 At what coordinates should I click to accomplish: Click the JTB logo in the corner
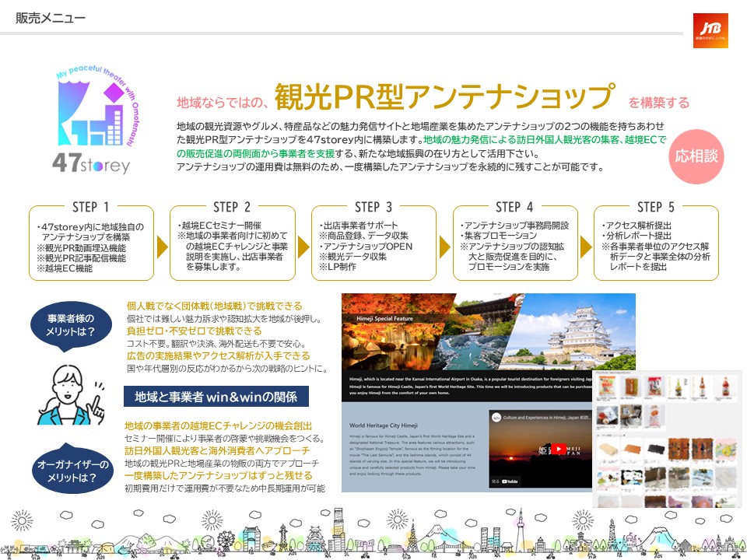pos(710,30)
